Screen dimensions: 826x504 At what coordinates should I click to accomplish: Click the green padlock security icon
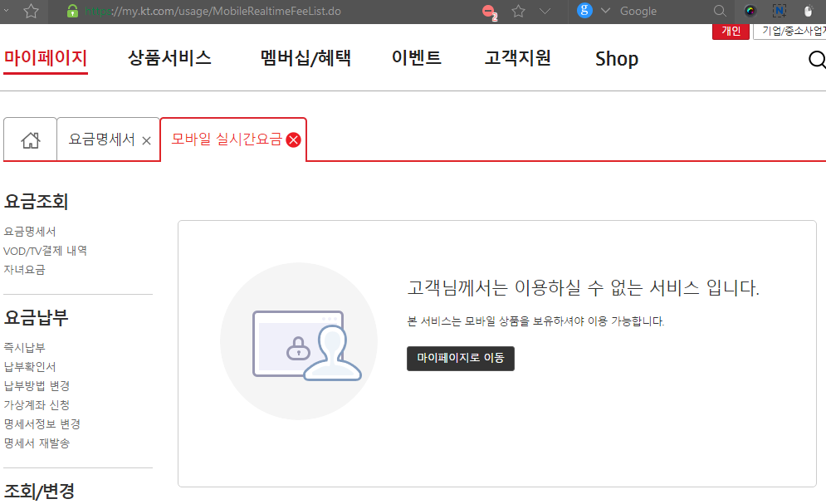click(72, 12)
